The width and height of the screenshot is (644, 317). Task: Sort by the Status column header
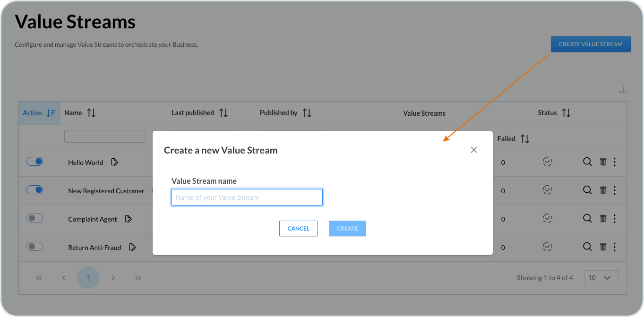click(x=566, y=113)
